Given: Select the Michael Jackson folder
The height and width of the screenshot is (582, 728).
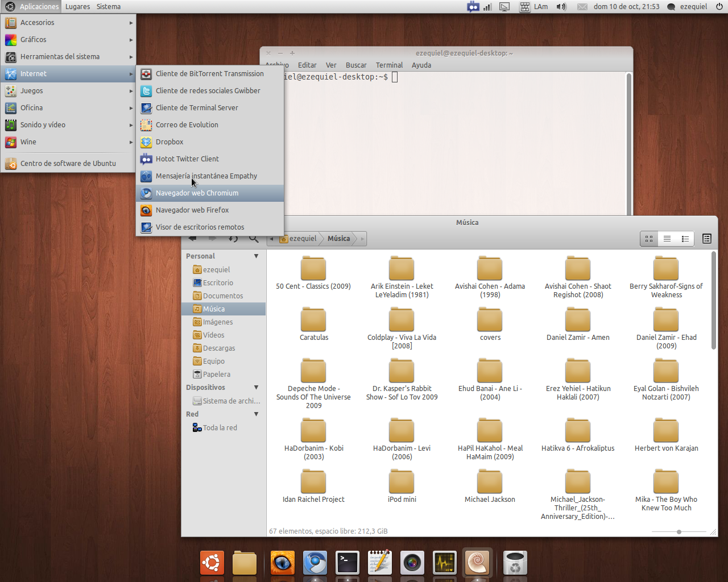Looking at the screenshot, I should [x=490, y=487].
